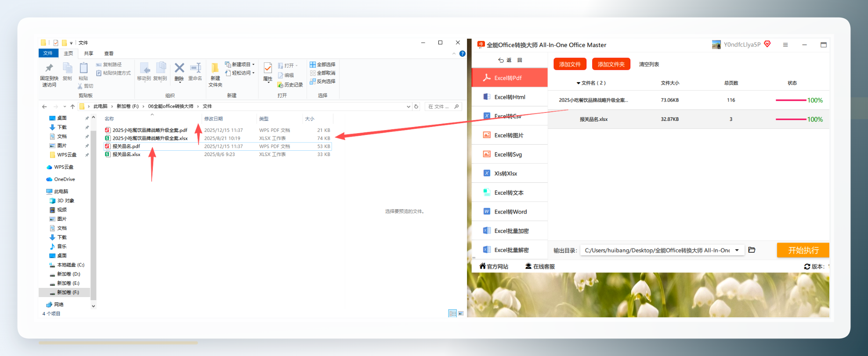Image resolution: width=868 pixels, height=356 pixels.
Task: Click the red 添加文件 button
Action: 570,64
